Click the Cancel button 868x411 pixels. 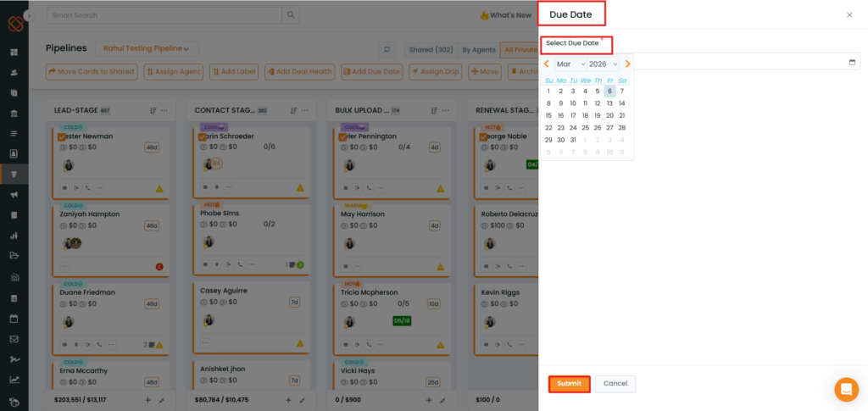click(615, 384)
